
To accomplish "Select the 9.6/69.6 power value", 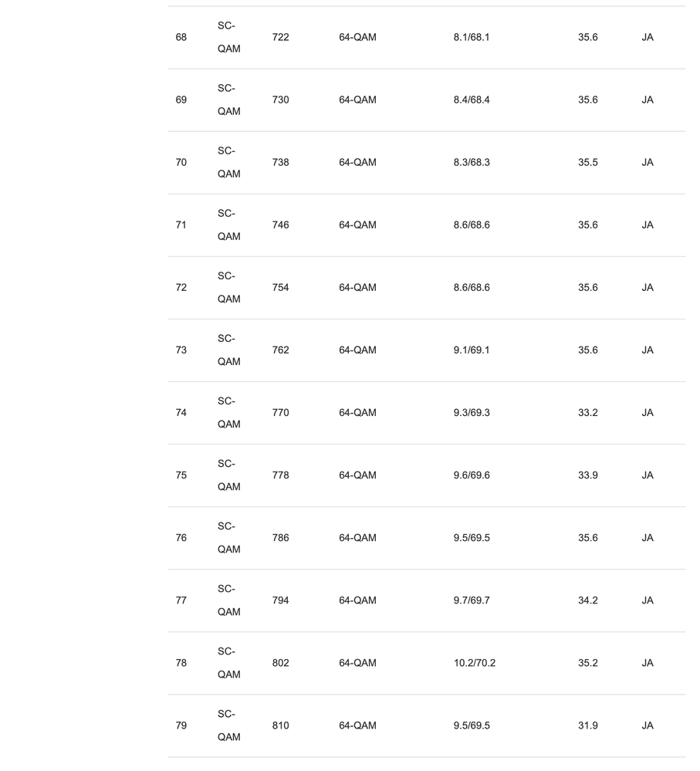I will pyautogui.click(x=472, y=475).
